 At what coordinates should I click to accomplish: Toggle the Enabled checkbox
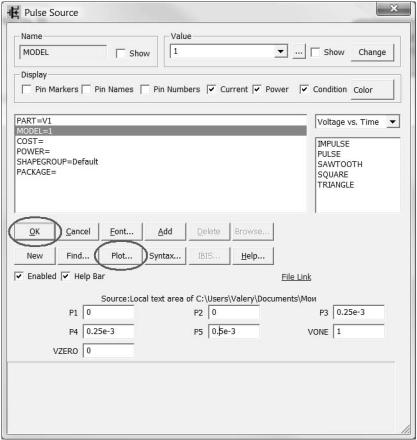pos(19,276)
